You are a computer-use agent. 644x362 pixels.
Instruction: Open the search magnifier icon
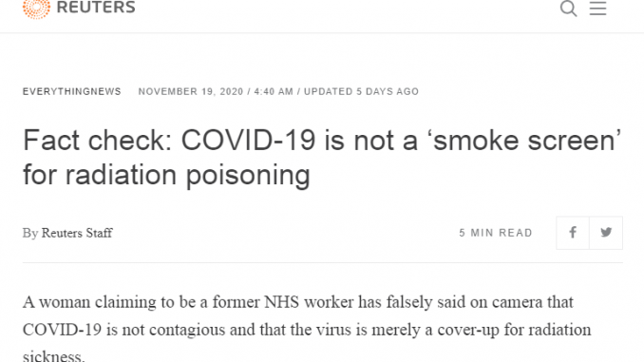tap(568, 9)
